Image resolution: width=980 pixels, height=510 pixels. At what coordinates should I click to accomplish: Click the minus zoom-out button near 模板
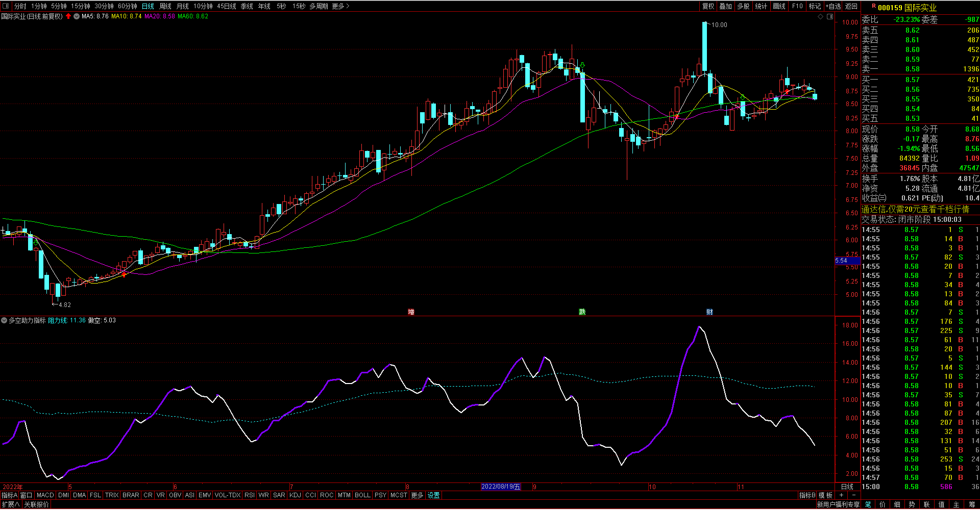point(853,495)
